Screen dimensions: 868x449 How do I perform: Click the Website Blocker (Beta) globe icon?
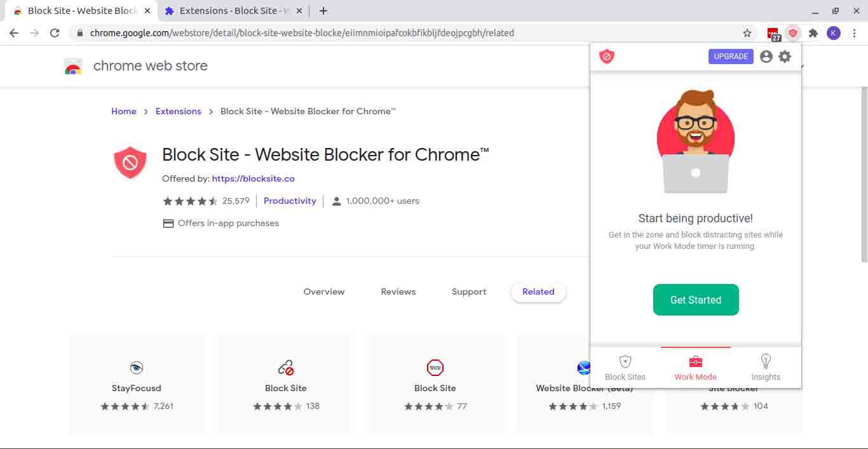pyautogui.click(x=583, y=367)
